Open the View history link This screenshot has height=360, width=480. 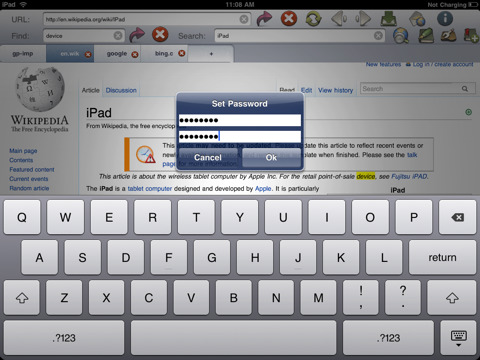click(335, 90)
